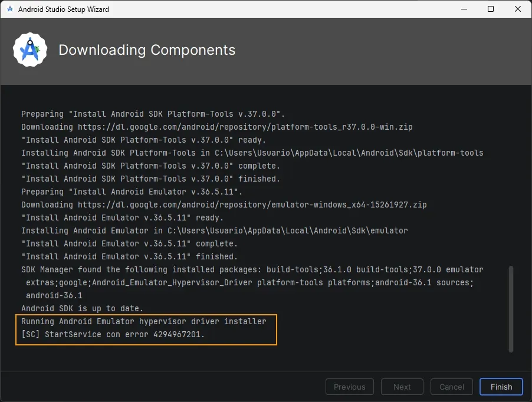Screen dimensions: 532x402
Task: Click '"Install Android Emulator v.36.5.11" finished.' line
Action: (x=129, y=256)
